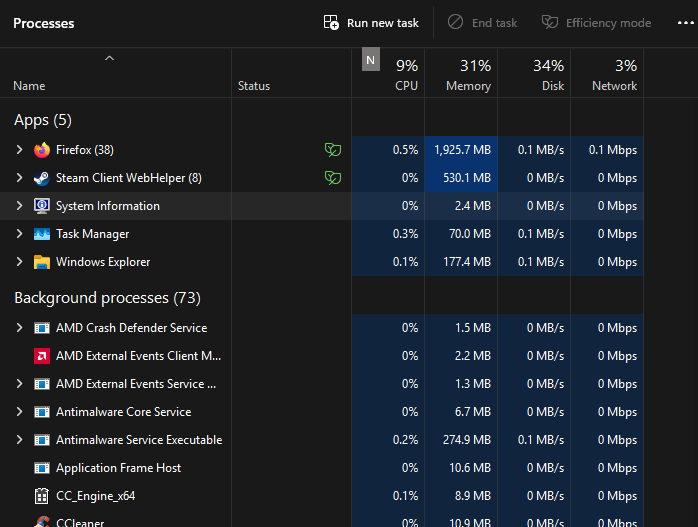Click efficiency mode leaf icon on Firefox row
This screenshot has height=527, width=698.
coord(333,150)
